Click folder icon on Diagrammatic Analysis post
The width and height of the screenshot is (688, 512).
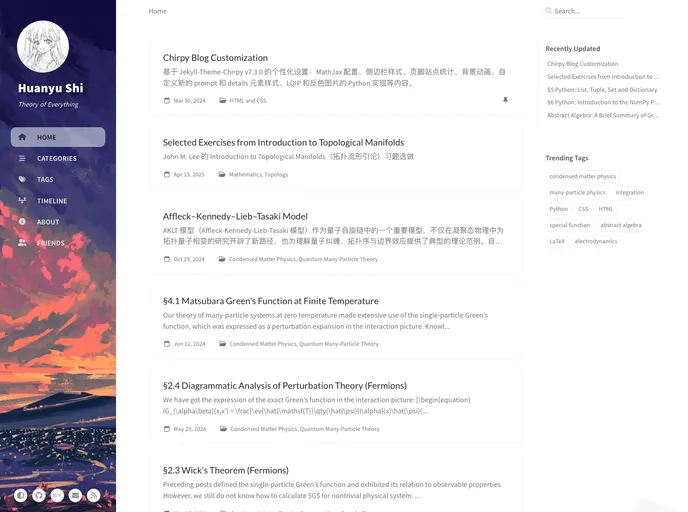223,429
